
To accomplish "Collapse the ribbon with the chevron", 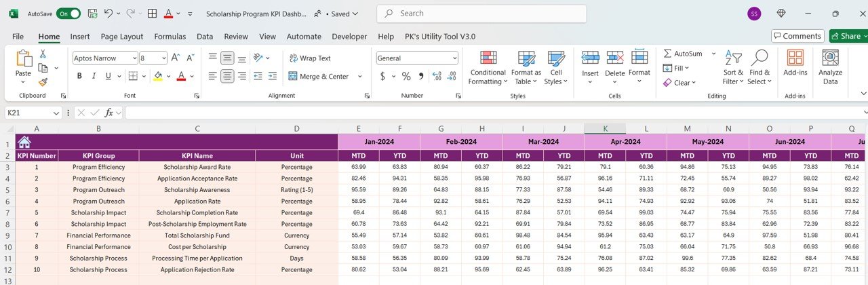I will point(863,93).
